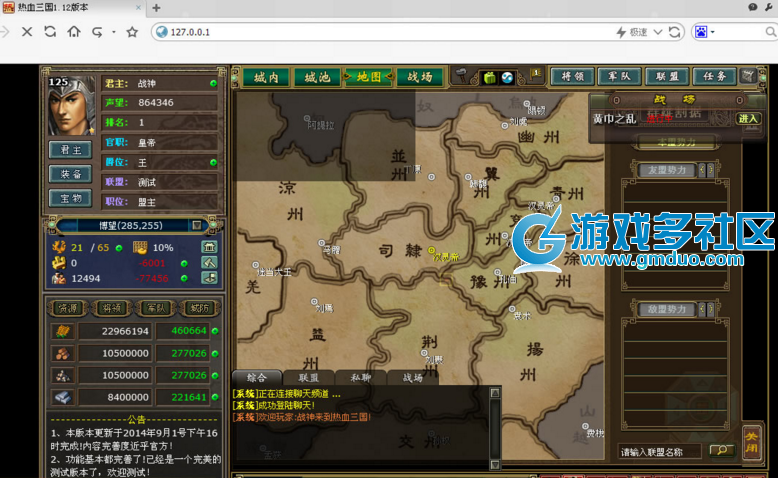Click the building hall icon button
The image size is (778, 478).
(x=209, y=247)
